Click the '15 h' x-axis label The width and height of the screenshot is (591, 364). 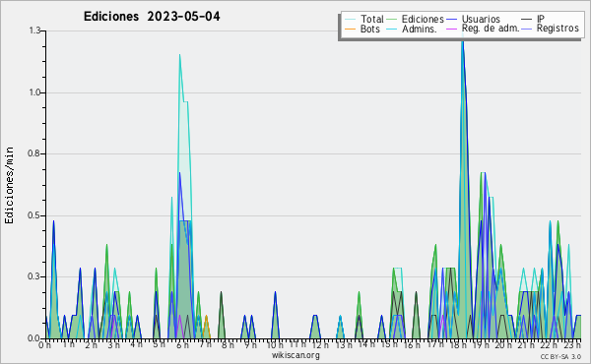389,344
